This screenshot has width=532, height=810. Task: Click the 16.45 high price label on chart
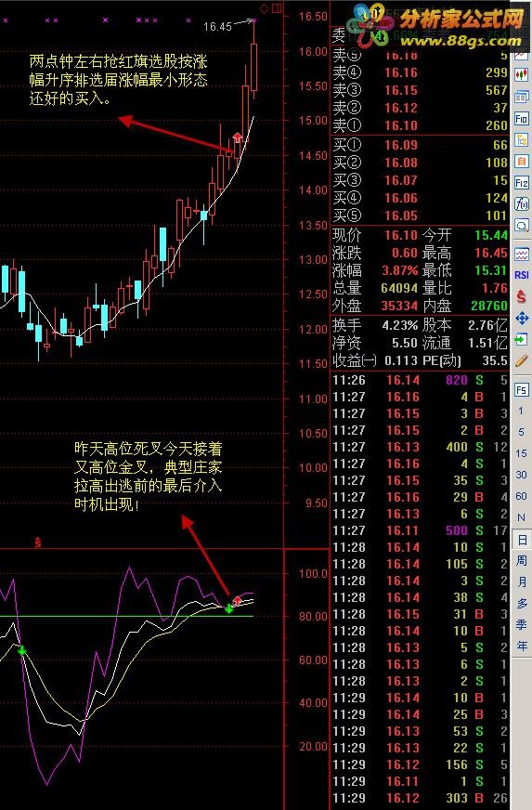click(x=217, y=26)
